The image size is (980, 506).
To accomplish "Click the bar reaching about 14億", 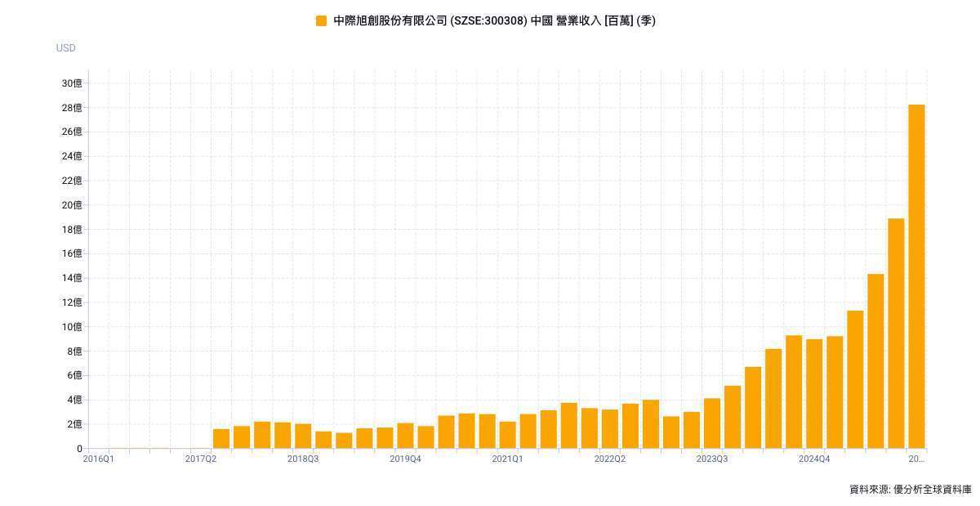I will tap(875, 361).
